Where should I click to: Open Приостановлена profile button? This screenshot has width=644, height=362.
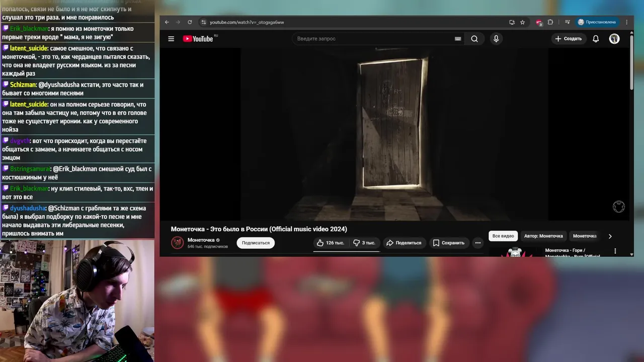pyautogui.click(x=597, y=22)
